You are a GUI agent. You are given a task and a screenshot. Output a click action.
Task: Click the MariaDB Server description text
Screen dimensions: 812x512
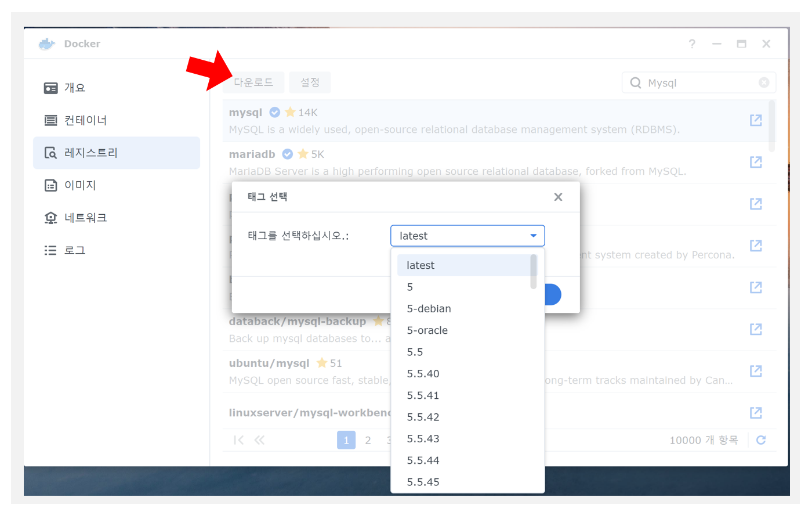pos(458,171)
